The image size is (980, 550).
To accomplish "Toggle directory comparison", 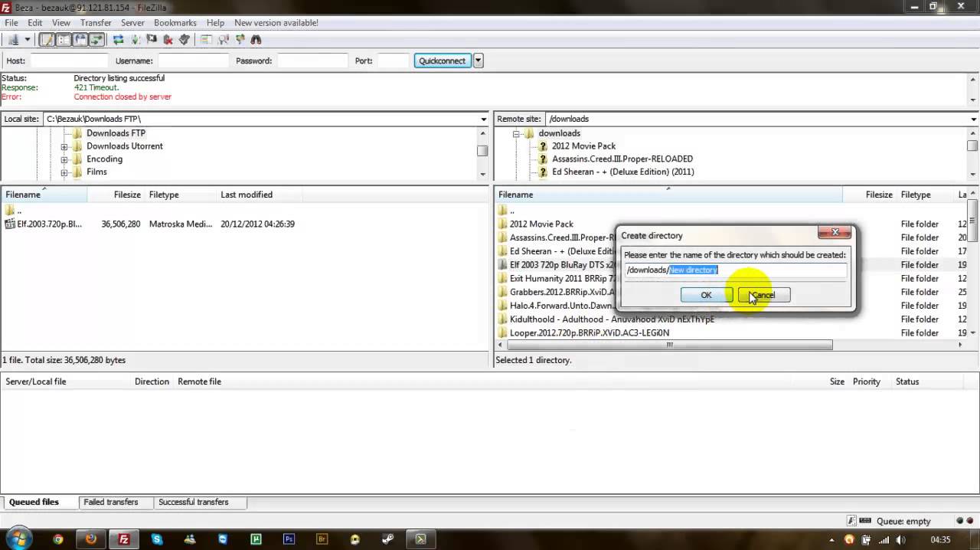I will 224,40.
